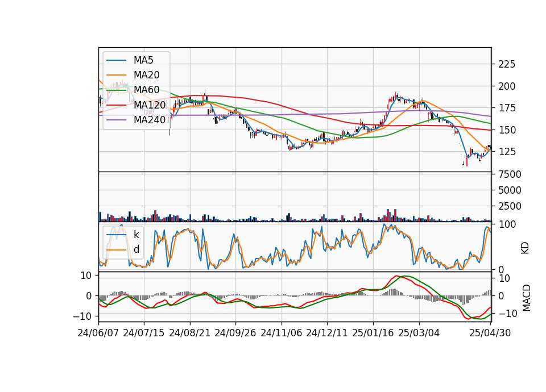Click the k legend entry in KD panel
Viewport: 546px width, 392px height.
[x=136, y=235]
